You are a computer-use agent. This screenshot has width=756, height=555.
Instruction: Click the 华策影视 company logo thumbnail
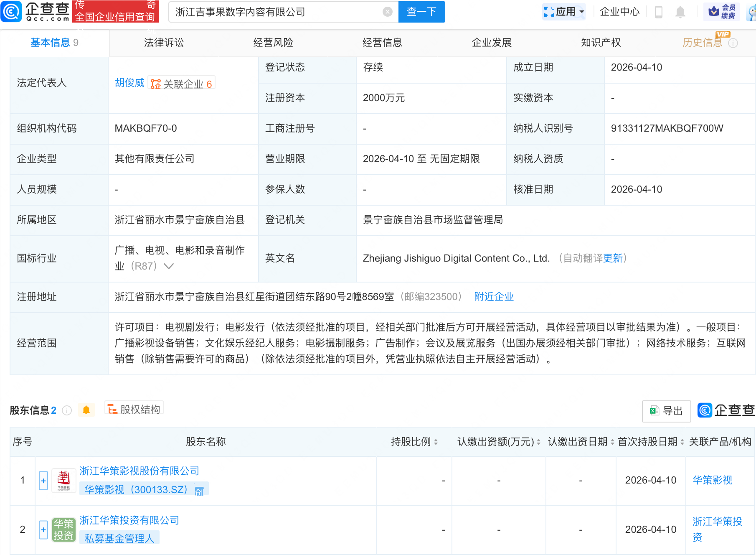[63, 480]
